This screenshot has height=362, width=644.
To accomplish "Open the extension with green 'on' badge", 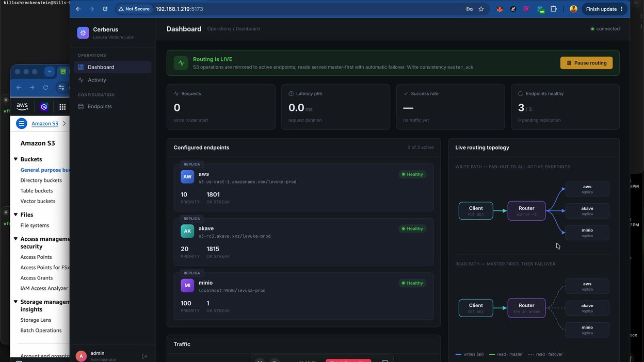I will click(540, 9).
